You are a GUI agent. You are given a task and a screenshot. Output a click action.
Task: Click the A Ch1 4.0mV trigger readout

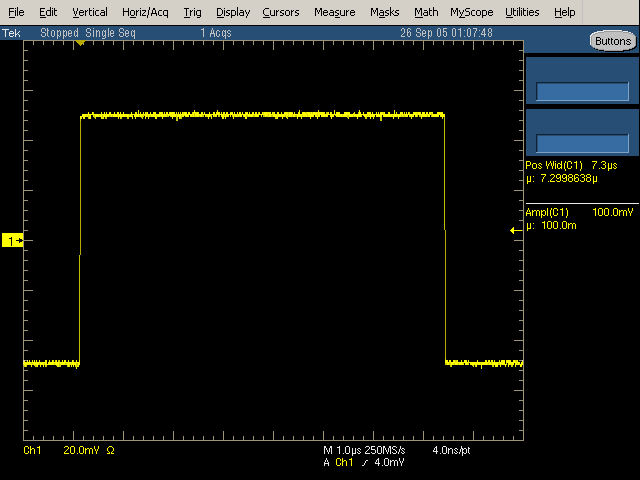364,463
